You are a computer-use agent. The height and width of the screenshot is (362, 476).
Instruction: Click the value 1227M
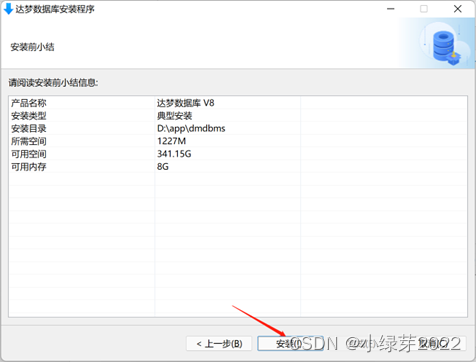tap(172, 141)
